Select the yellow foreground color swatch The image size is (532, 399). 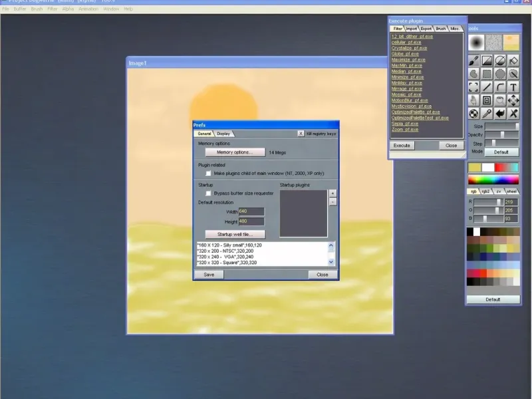point(475,168)
